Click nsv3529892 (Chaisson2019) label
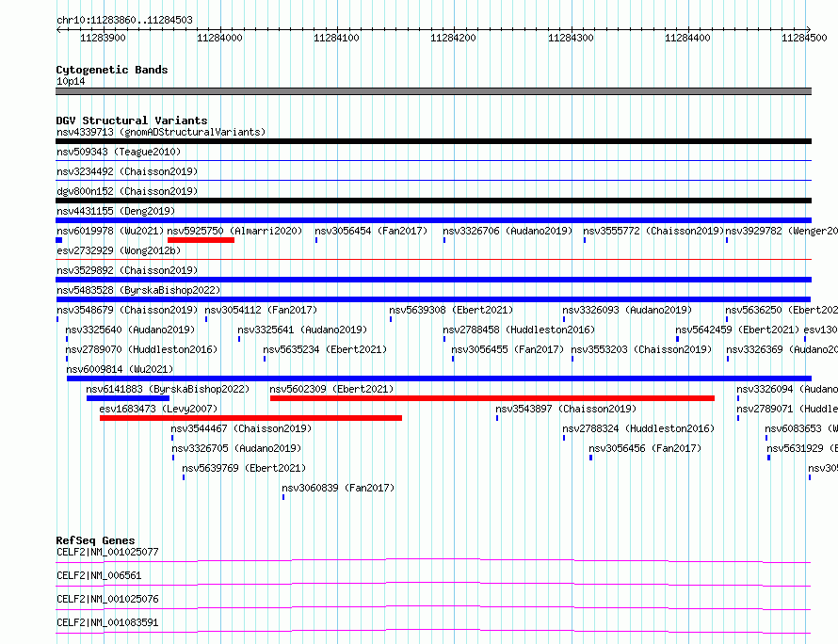The image size is (838, 644). (127, 270)
